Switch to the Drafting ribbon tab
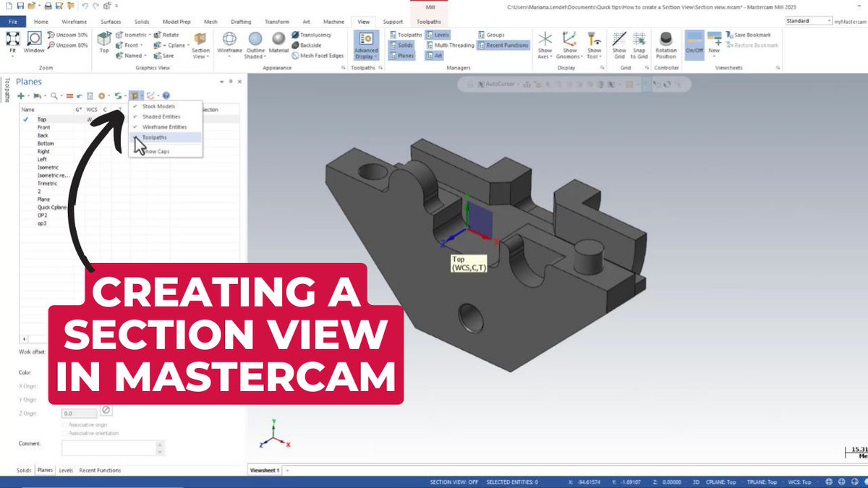The height and width of the screenshot is (488, 868). click(240, 21)
